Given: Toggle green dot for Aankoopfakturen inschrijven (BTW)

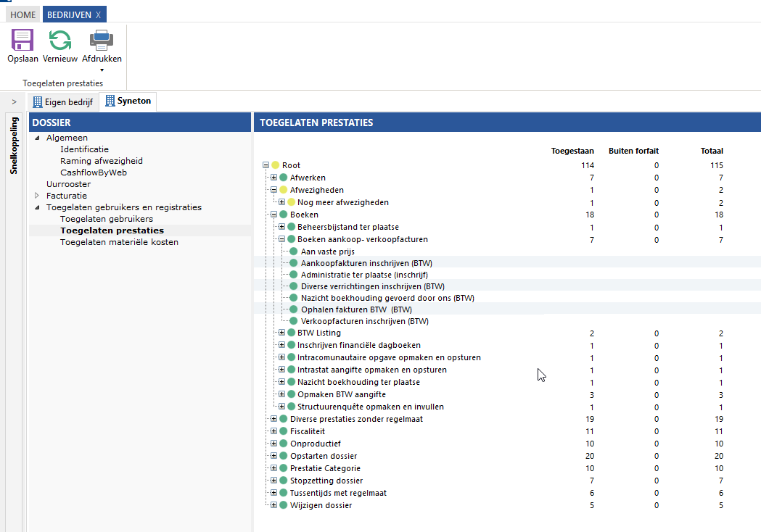Looking at the screenshot, I should pos(294,263).
